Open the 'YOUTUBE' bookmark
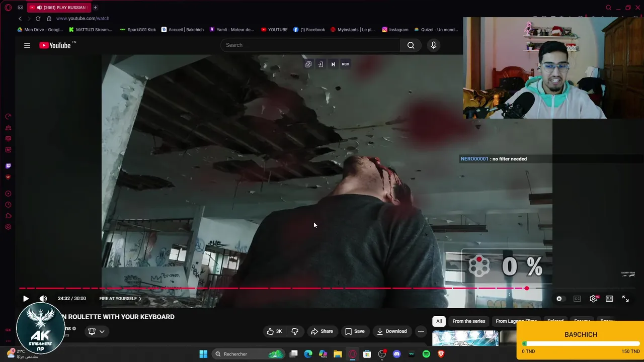 274,30
